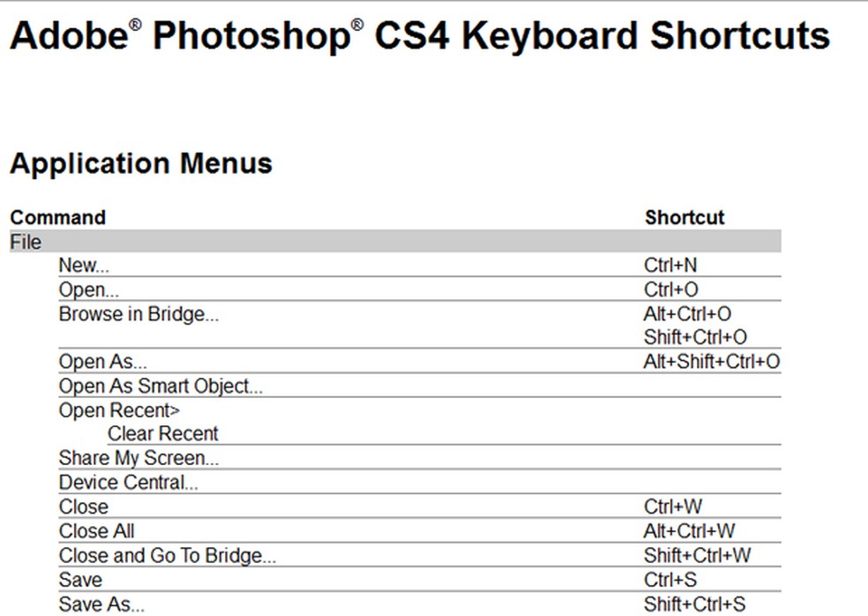Select the File section row

point(26,242)
